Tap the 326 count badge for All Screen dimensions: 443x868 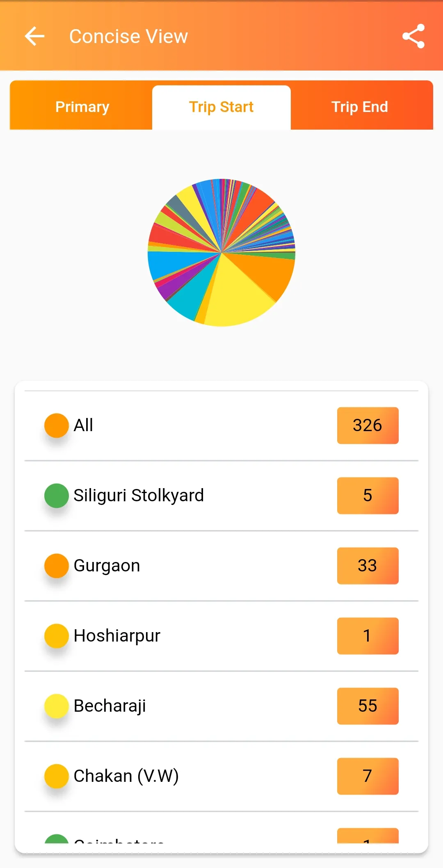pyautogui.click(x=368, y=425)
